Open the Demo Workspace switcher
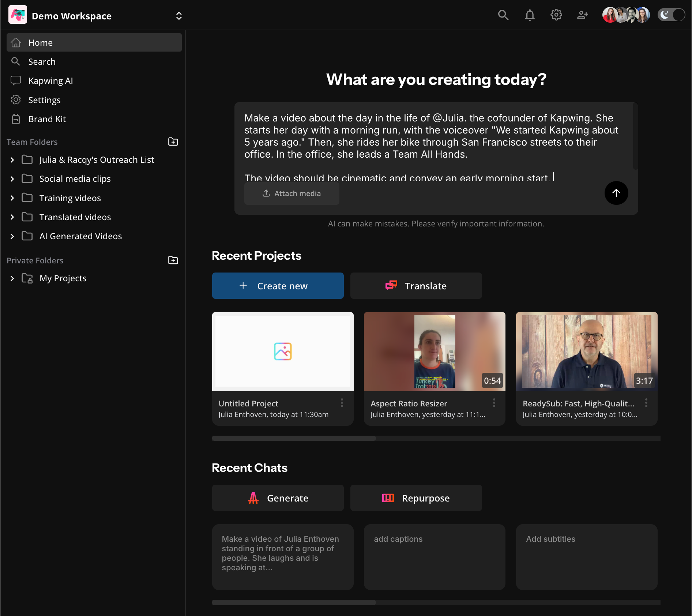 [x=179, y=16]
